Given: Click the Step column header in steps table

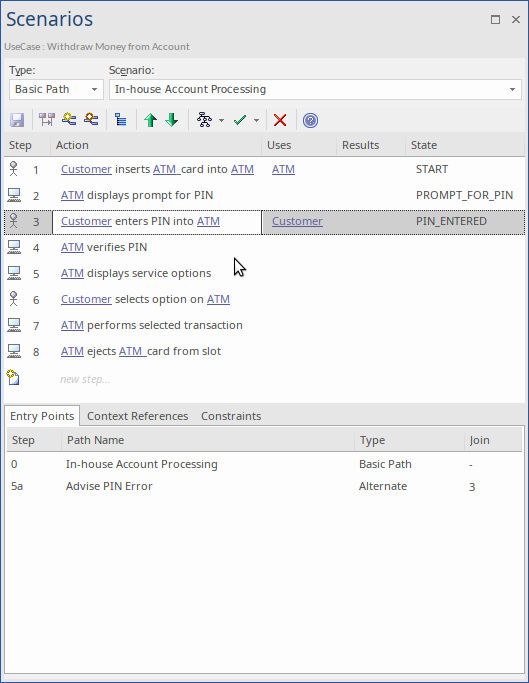Looking at the screenshot, I should click(27, 145).
